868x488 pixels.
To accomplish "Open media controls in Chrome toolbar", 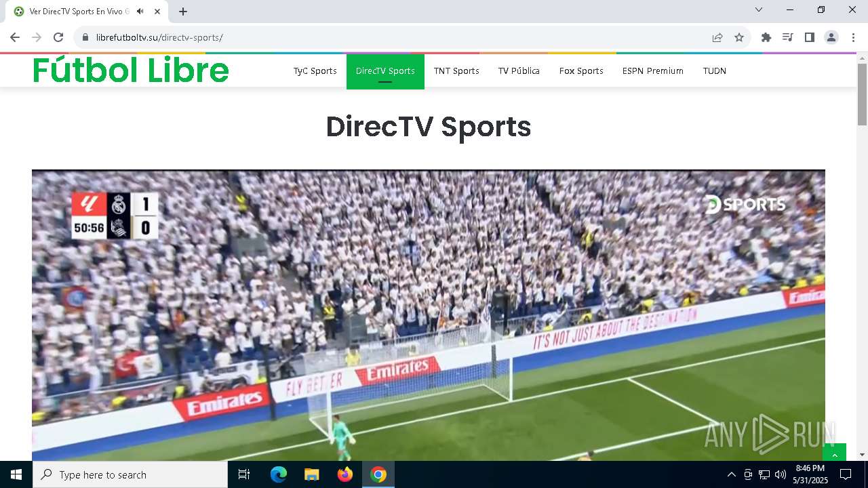I will pyautogui.click(x=788, y=37).
